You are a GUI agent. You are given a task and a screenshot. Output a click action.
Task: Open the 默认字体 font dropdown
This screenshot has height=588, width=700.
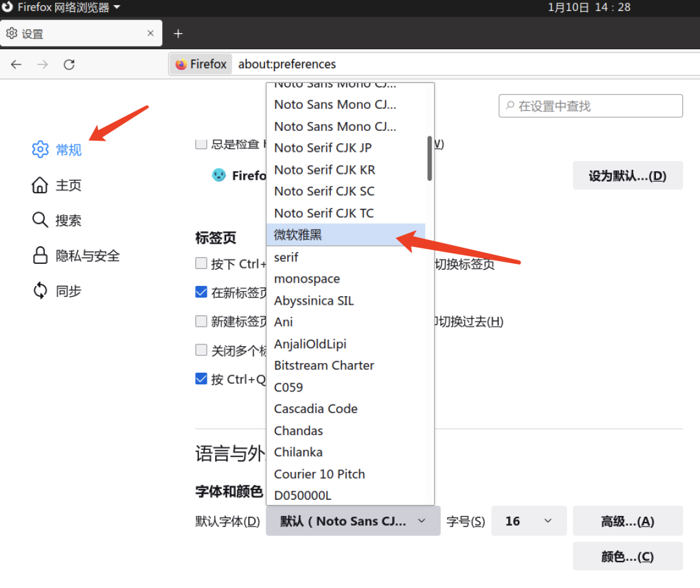[353, 521]
